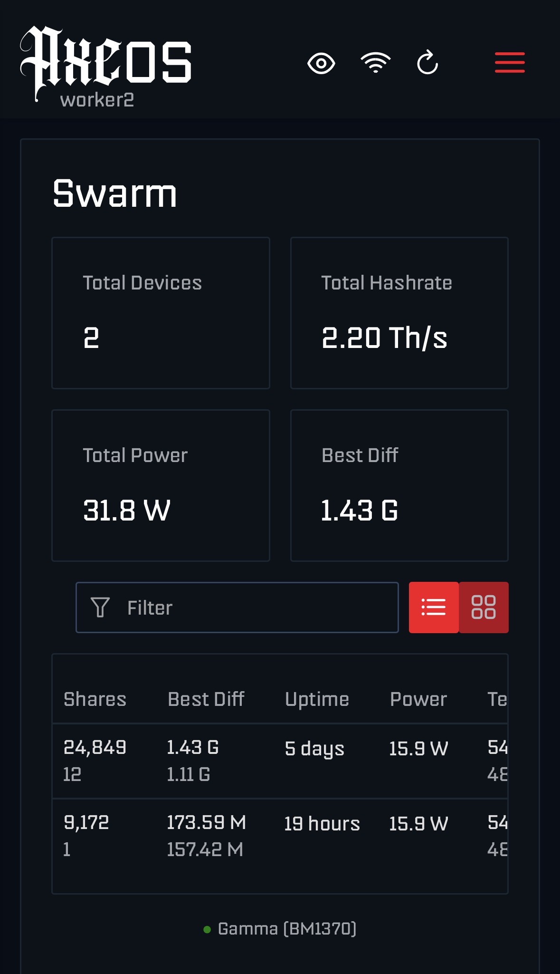Toggle the eye privacy mode icon
The height and width of the screenshot is (974, 560).
coord(321,63)
